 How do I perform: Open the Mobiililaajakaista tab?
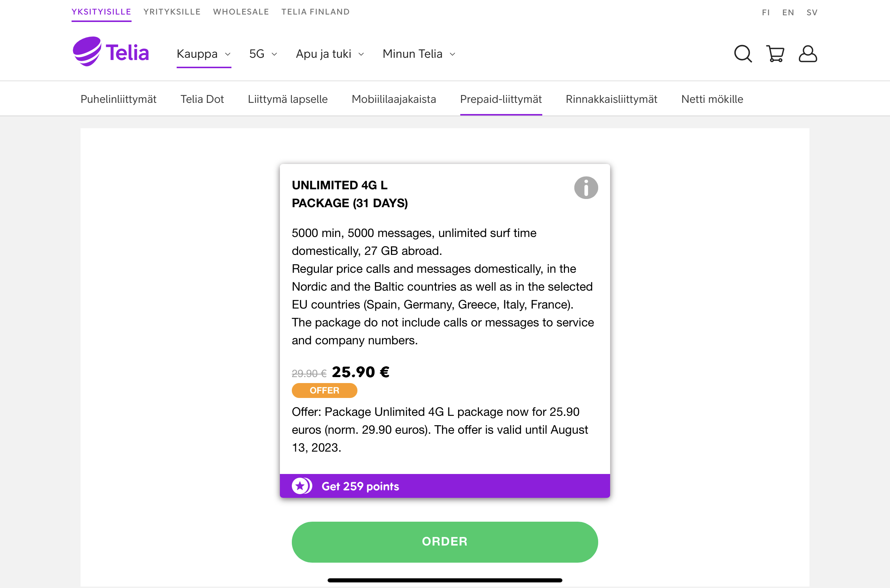pos(394,99)
